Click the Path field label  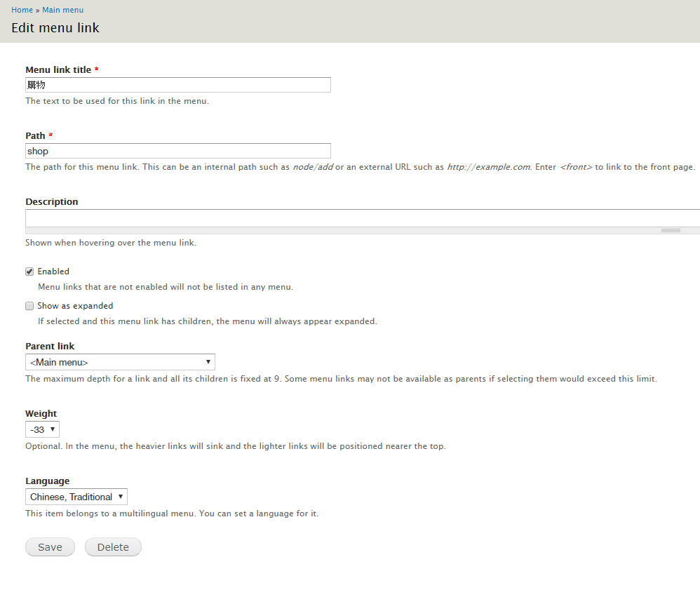(x=35, y=136)
